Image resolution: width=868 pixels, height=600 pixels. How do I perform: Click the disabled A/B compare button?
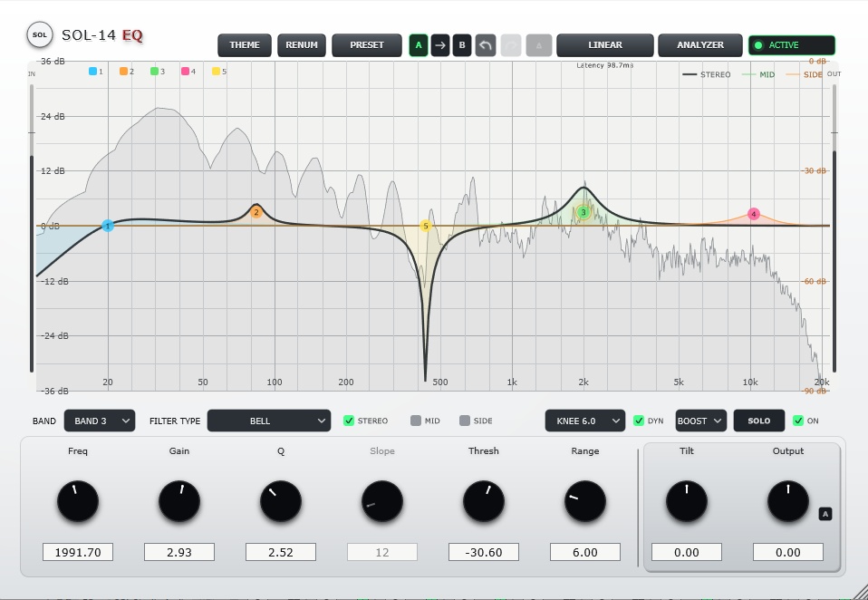(538, 45)
